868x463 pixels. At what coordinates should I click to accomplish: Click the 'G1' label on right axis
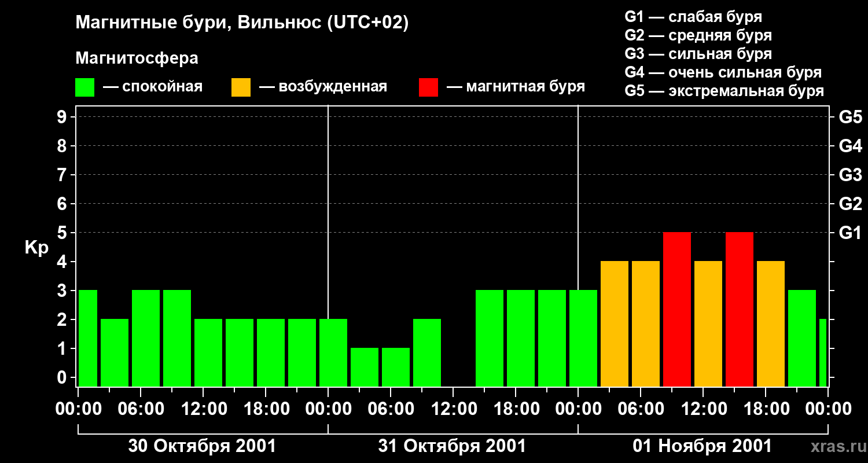[850, 233]
